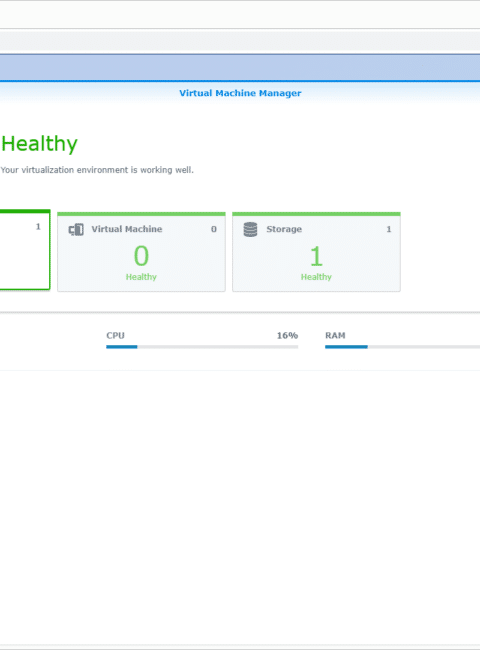The width and height of the screenshot is (480, 650).
Task: Click the Virtual Machine monitor icon
Action: 76,229
